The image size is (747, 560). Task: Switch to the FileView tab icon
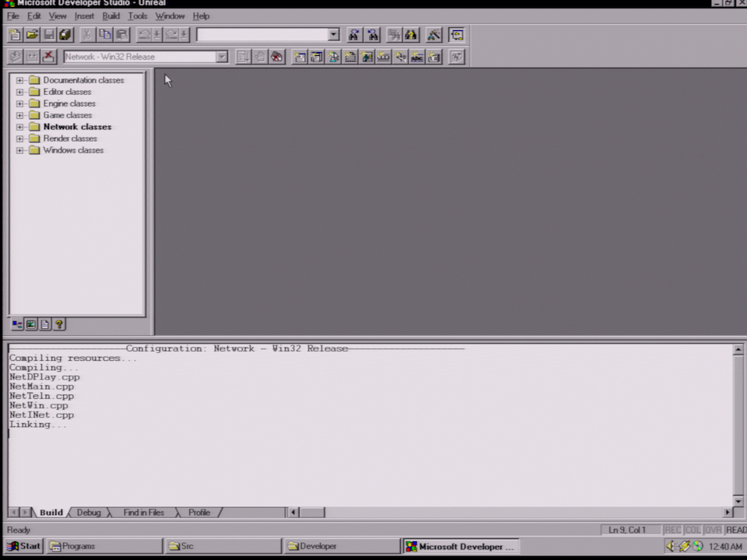click(45, 325)
